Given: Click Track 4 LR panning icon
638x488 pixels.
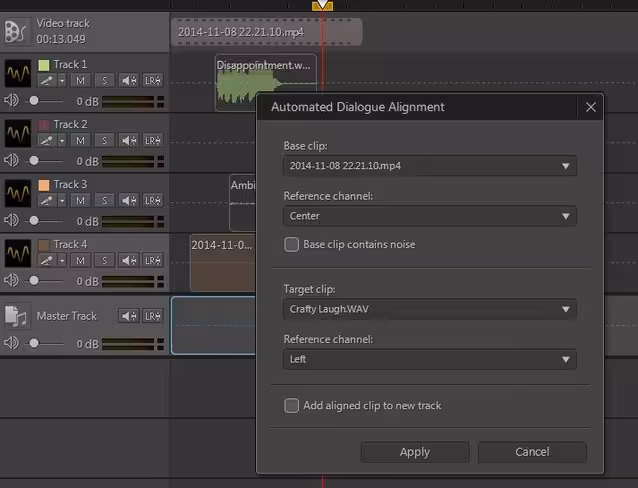Looking at the screenshot, I should pos(153,260).
